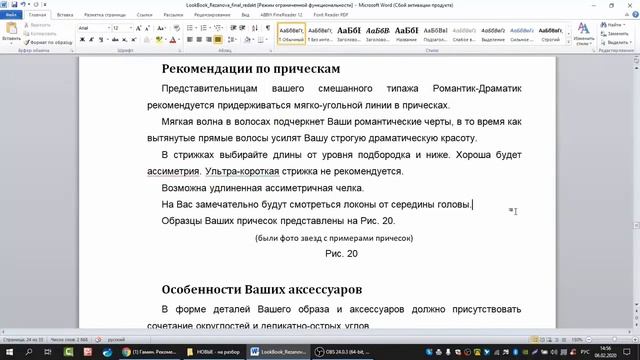Apply red font color
This screenshot has height=360, width=640.
[x=173, y=40]
